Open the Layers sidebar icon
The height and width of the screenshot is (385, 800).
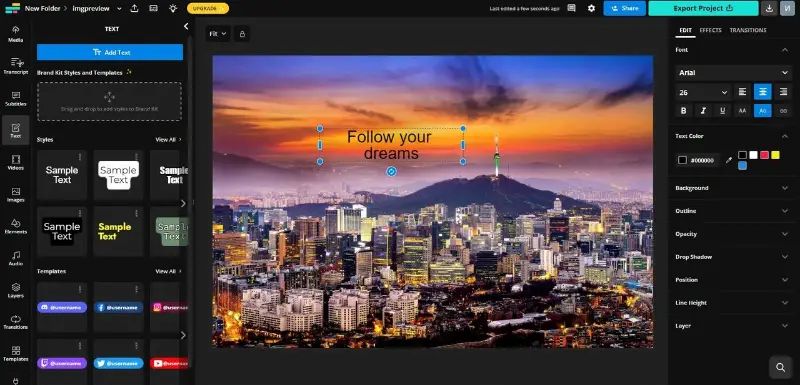[16, 290]
